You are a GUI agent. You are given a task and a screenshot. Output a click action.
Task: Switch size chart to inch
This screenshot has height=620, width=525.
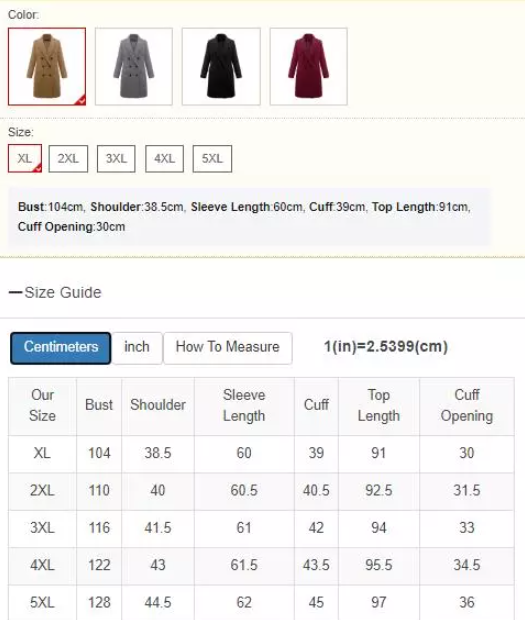137,348
